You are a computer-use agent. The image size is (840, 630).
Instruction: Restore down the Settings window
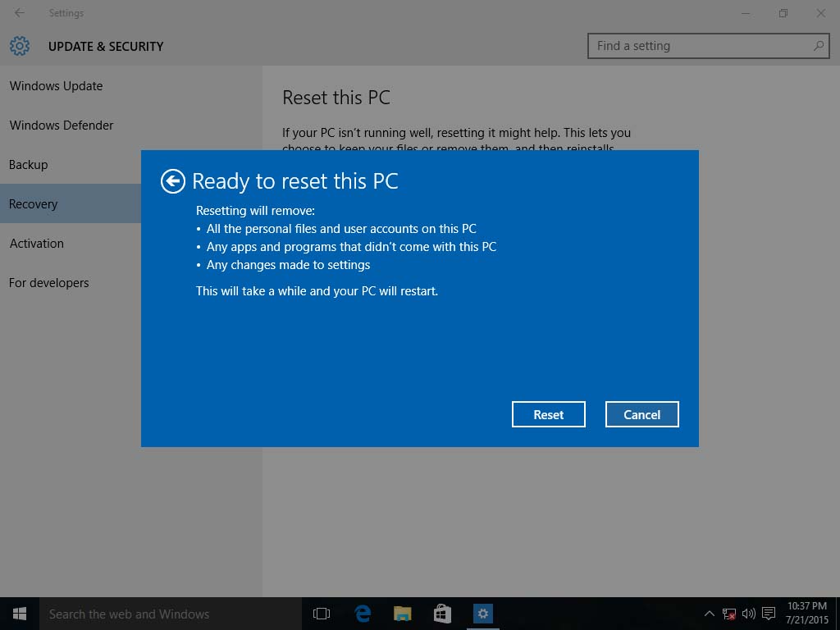783,13
